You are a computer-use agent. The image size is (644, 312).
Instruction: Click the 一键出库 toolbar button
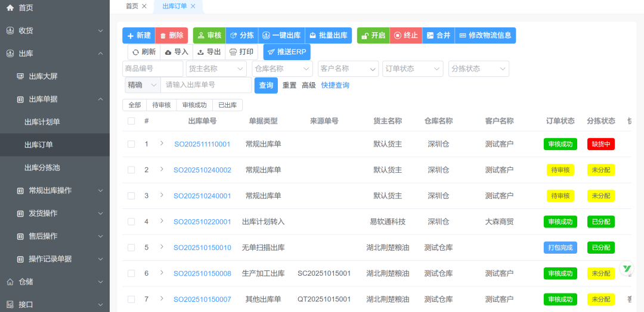pos(281,36)
